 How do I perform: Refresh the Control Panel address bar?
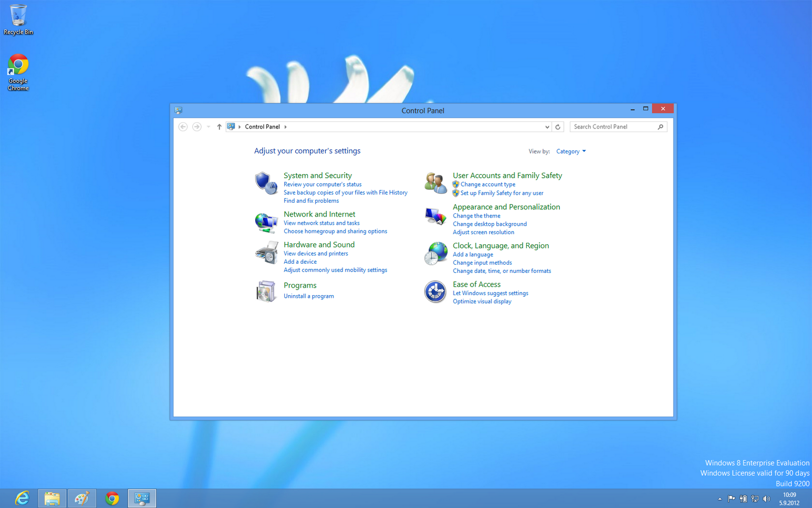tap(558, 127)
